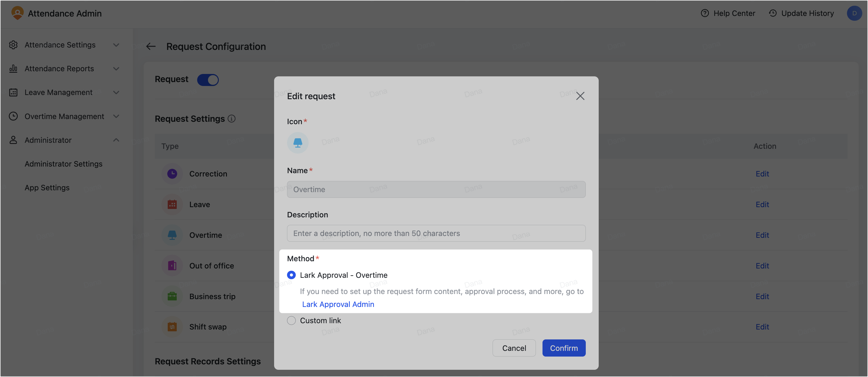Choose the Custom link method
Image resolution: width=868 pixels, height=377 pixels.
click(x=291, y=320)
